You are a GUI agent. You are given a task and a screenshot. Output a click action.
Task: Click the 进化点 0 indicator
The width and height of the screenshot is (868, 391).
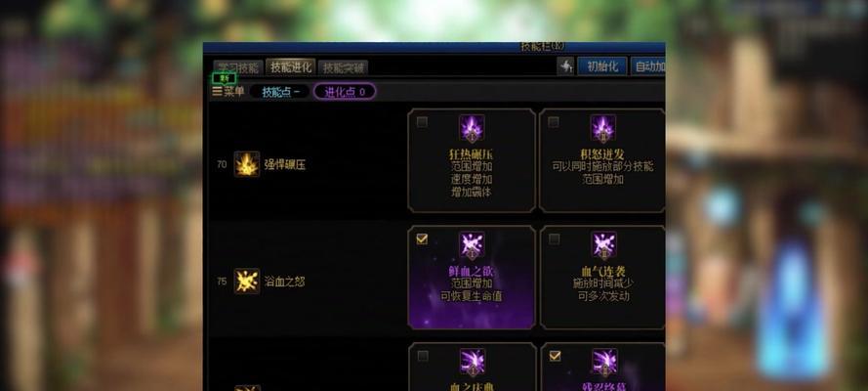pyautogui.click(x=345, y=91)
